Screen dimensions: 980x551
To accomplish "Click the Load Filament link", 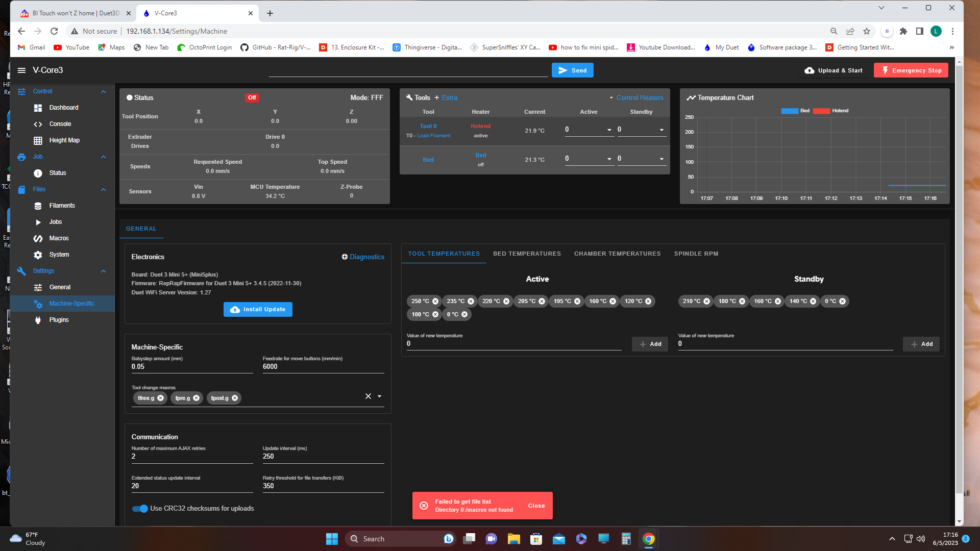I will (433, 136).
